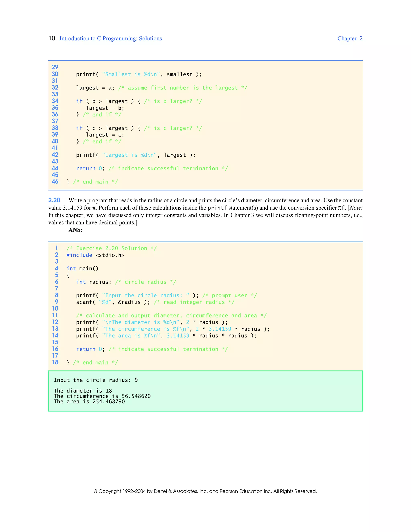
Task: Click 'return 0;' on line 16
Action: tap(91, 349)
